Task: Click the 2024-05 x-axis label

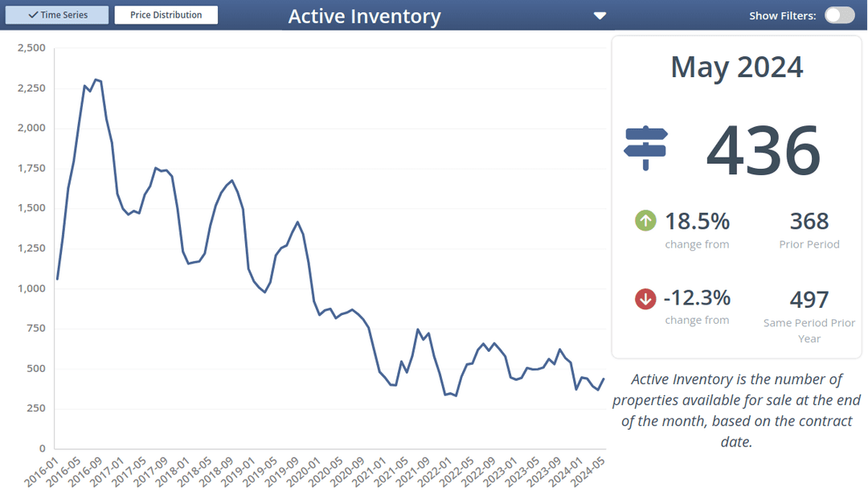Action: click(x=589, y=473)
